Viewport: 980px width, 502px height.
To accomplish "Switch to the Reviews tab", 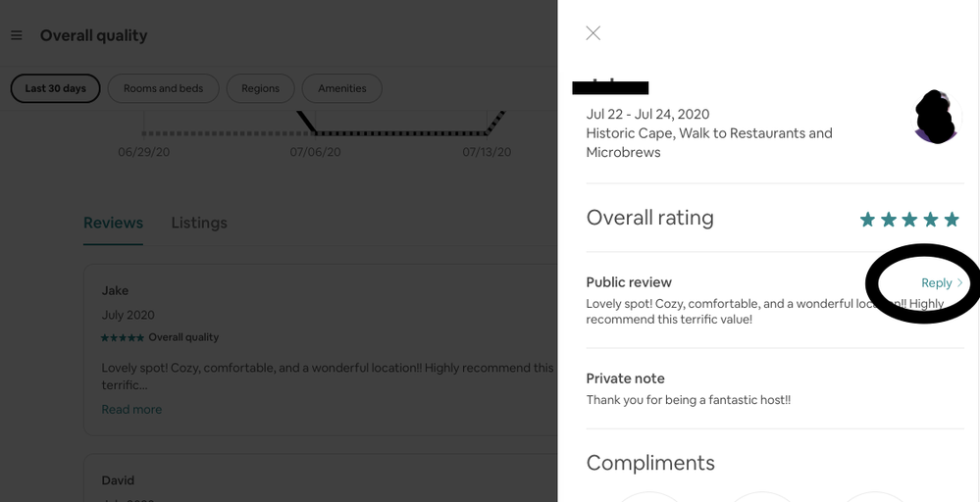I will pyautogui.click(x=113, y=223).
